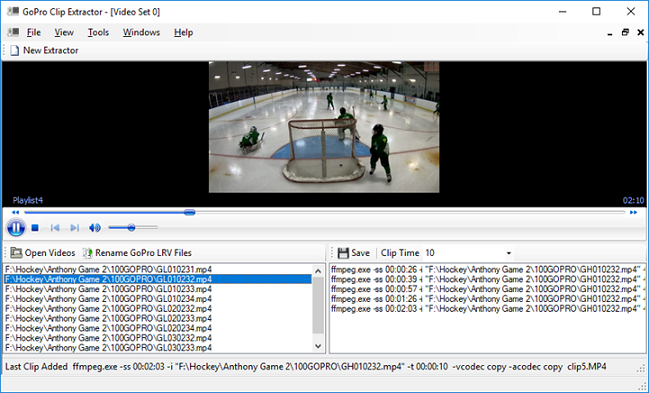Click the title bar application icon

(13, 11)
